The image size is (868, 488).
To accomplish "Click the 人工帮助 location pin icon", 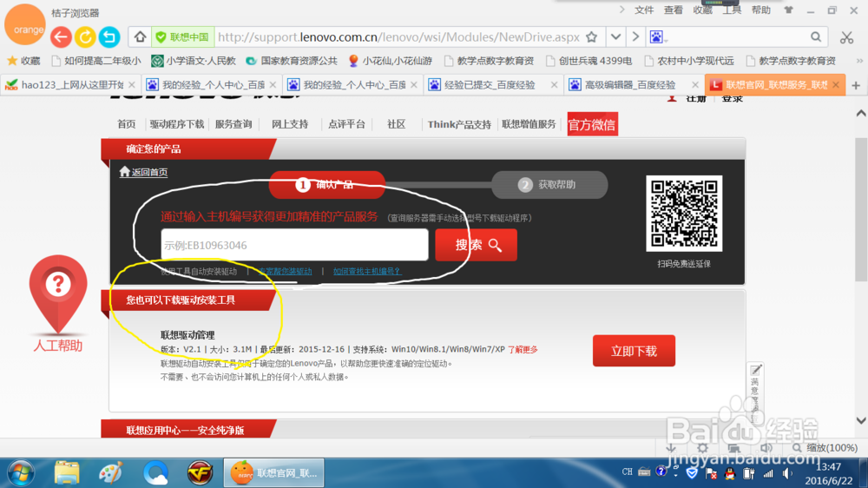I will coord(58,293).
